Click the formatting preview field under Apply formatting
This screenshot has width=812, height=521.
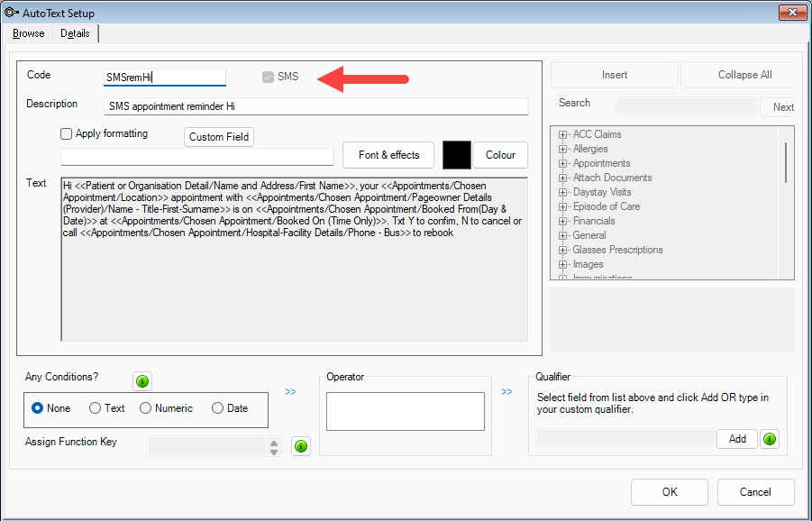point(197,157)
